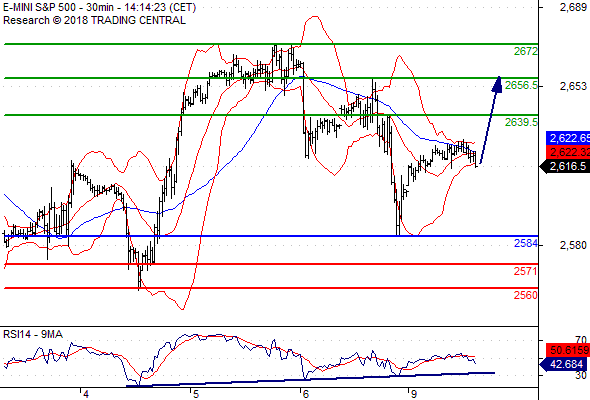Screen dimensions: 590x400
Task: Click the red 50.6159 RSI average tag
Action: point(568,350)
